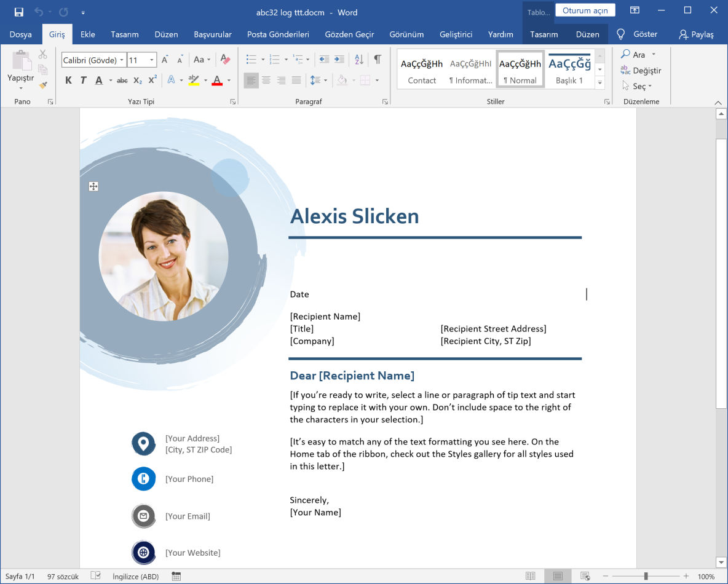Select the strikethrough (abc) icon
Image resolution: width=728 pixels, height=584 pixels.
122,79
